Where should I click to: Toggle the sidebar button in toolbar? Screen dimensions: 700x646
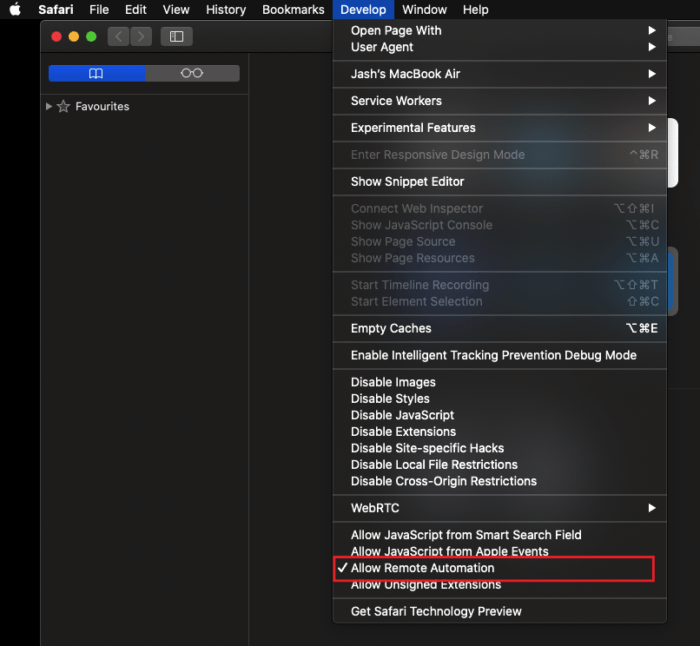(176, 37)
